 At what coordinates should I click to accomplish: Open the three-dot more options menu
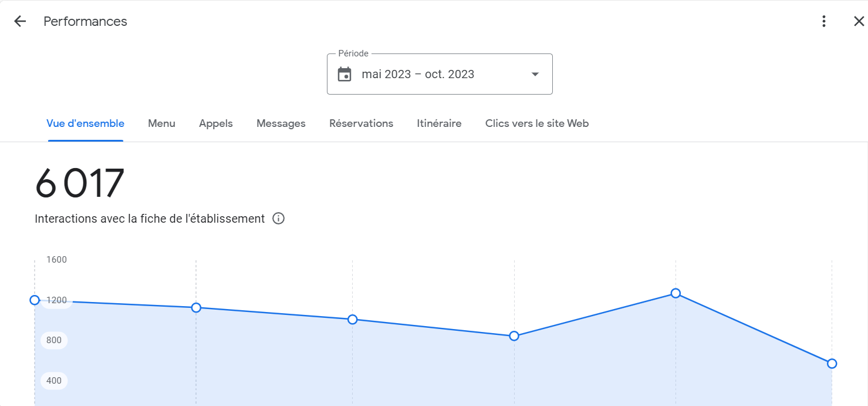coord(824,22)
